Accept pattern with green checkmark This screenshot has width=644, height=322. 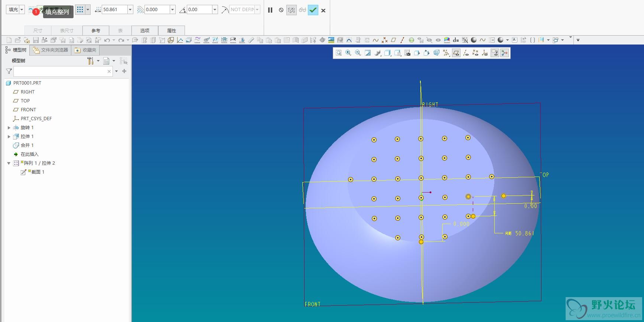pyautogui.click(x=313, y=10)
